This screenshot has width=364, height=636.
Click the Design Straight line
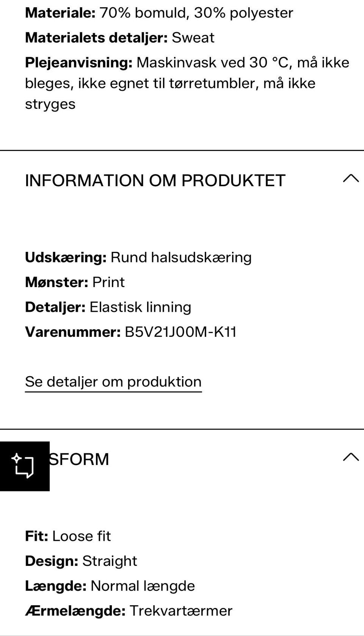pyautogui.click(x=81, y=561)
